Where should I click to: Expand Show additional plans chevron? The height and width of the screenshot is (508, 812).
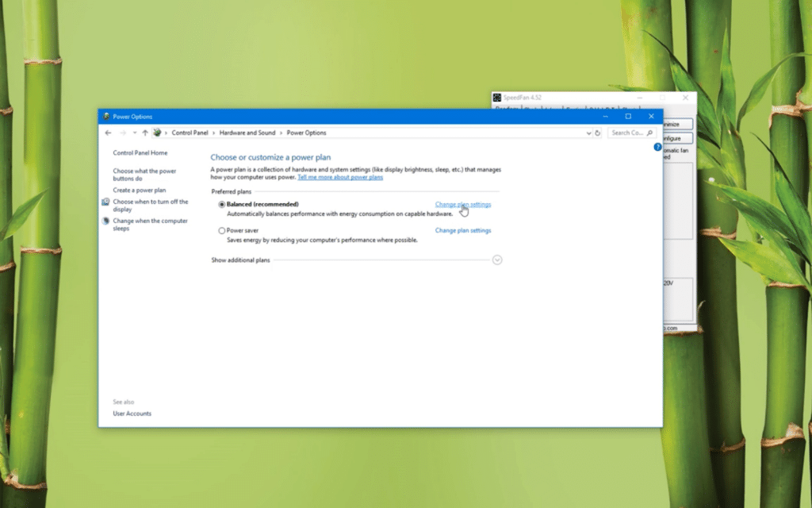tap(497, 260)
